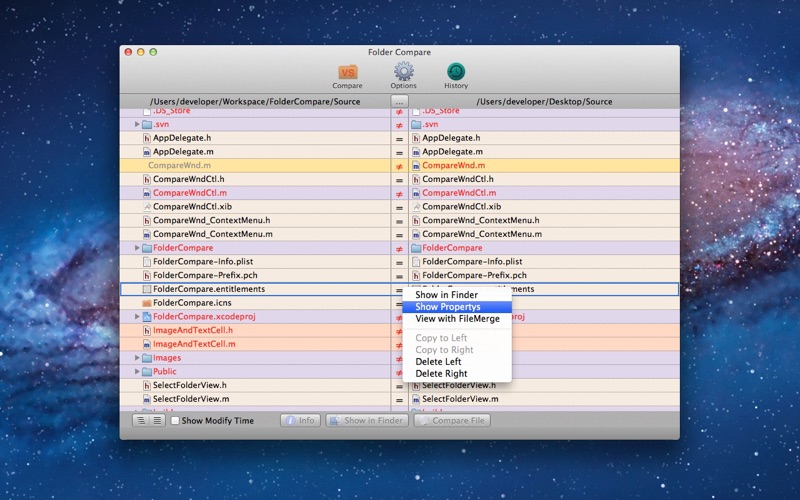Expand the Images folder

pos(137,358)
